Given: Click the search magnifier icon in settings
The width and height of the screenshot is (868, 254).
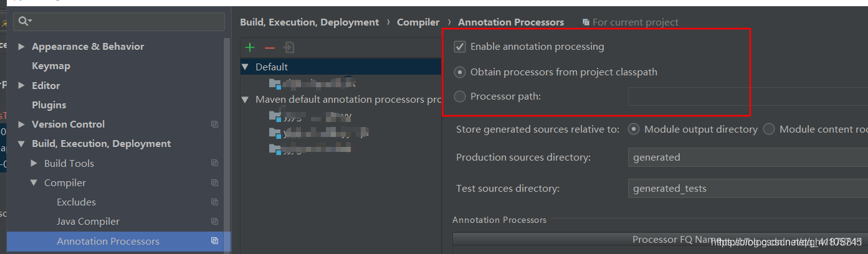Looking at the screenshot, I should click(x=25, y=21).
